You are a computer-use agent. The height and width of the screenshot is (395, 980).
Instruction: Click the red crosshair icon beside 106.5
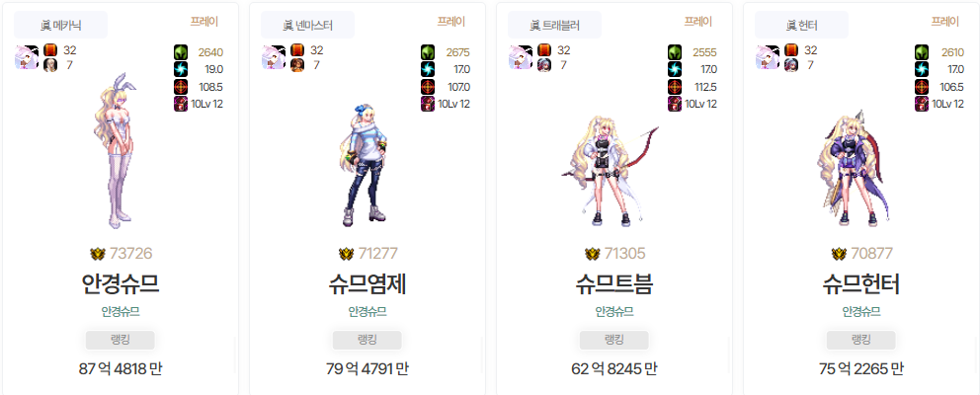pyautogui.click(x=922, y=87)
